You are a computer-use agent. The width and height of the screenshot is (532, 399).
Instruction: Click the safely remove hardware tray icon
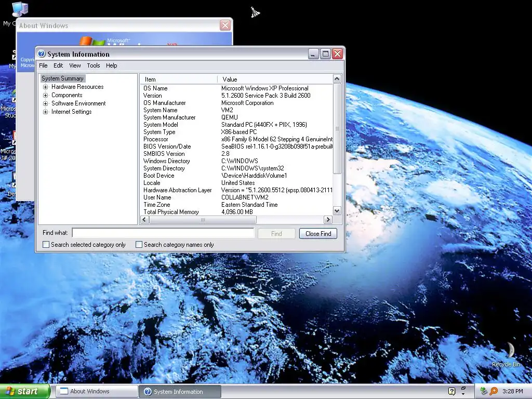click(484, 391)
